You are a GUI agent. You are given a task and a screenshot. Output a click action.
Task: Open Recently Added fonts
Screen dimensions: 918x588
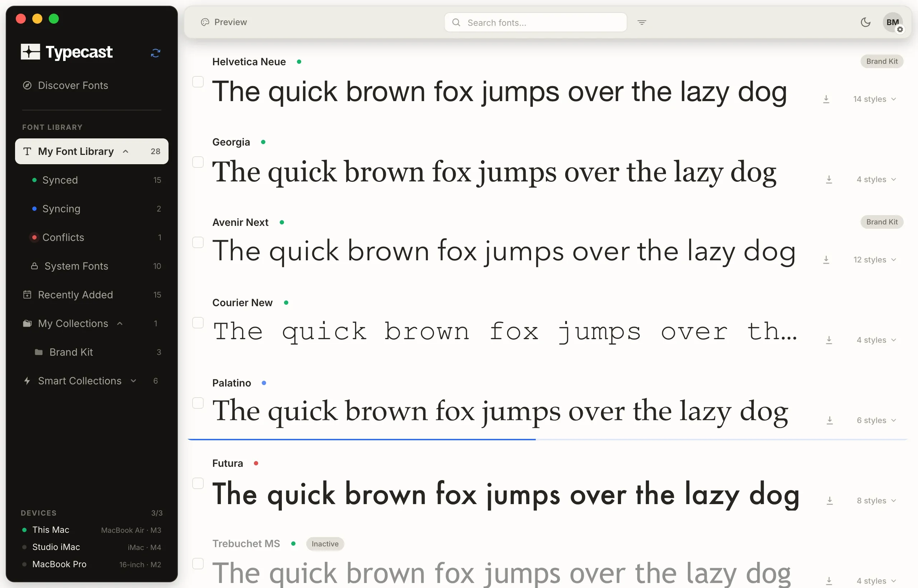[x=92, y=295]
